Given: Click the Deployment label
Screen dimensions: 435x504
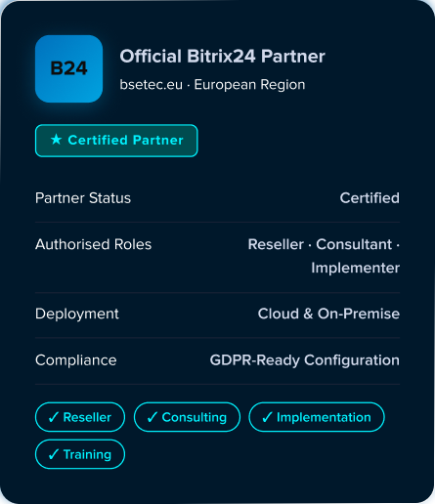Looking at the screenshot, I should pyautogui.click(x=77, y=314).
